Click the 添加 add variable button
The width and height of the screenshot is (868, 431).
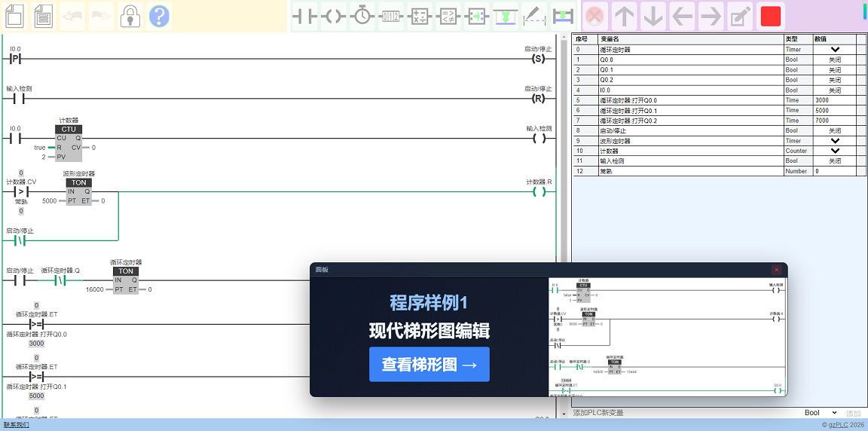coord(853,414)
